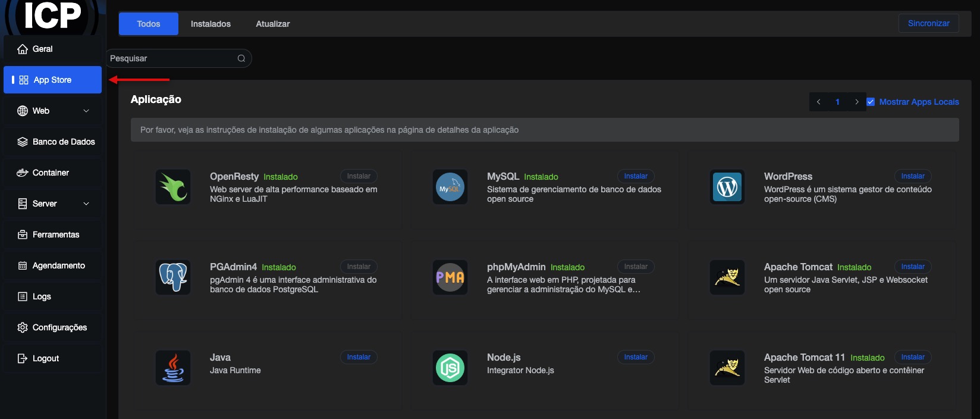Switch to the Todos tab
980x419 pixels.
pyautogui.click(x=149, y=24)
